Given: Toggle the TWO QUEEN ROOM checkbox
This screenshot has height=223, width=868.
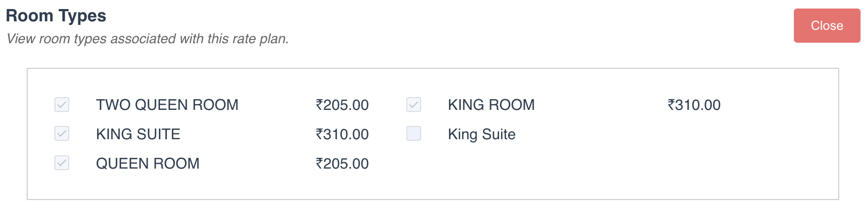Looking at the screenshot, I should pos(62,105).
